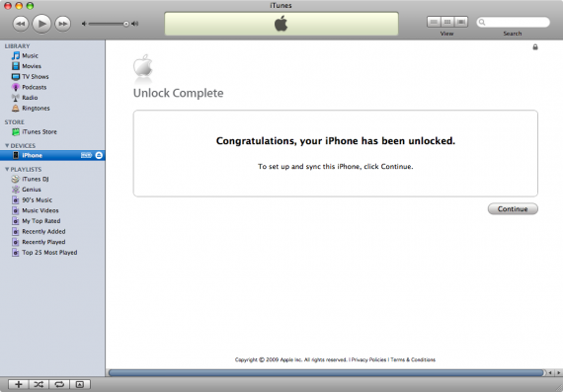Screen dimensions: 563x392
Task: Toggle shuffle mode at bottom bar
Action: [39, 384]
